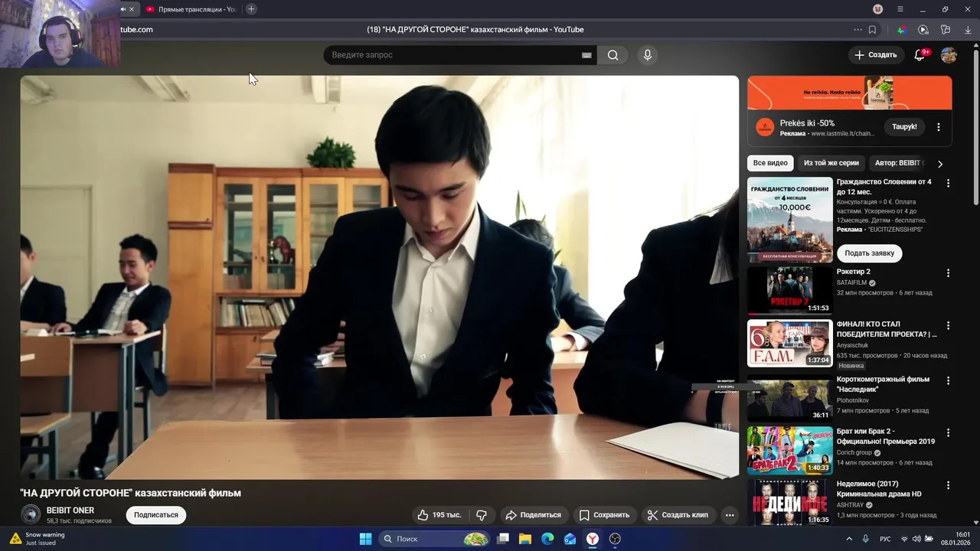This screenshot has height=551, width=980.
Task: Open www.lastmile.lt ad link
Action: [x=842, y=134]
